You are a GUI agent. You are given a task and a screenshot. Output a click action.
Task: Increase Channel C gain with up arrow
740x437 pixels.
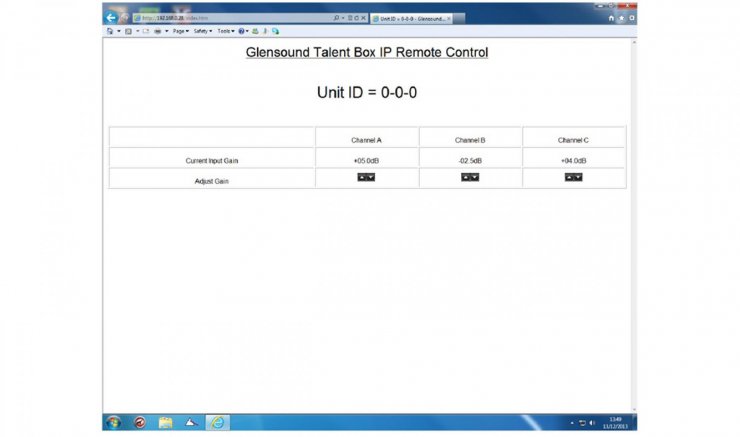point(569,177)
